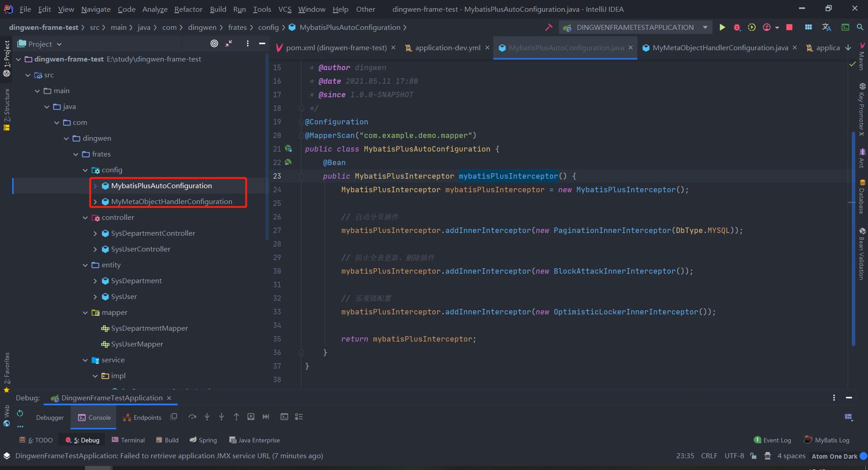Toggle the 2: Favorites tool window

coord(7,372)
